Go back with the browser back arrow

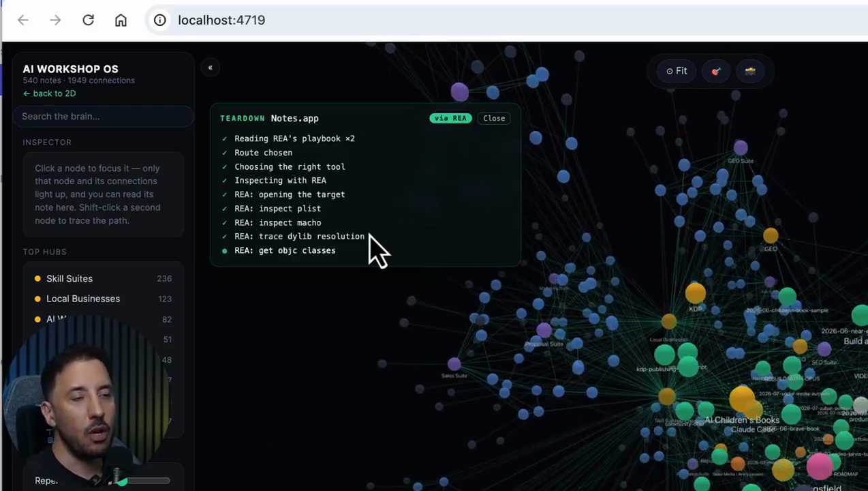(x=23, y=20)
